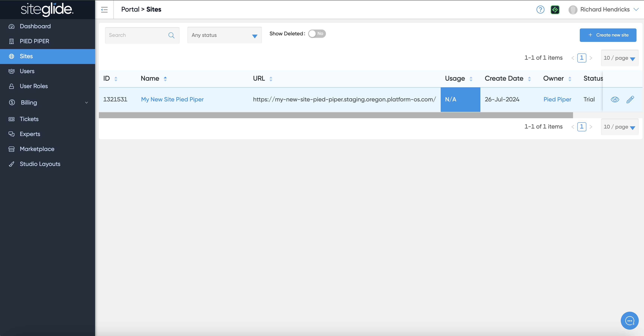Focus the Search input field
The image size is (644, 336).
136,35
